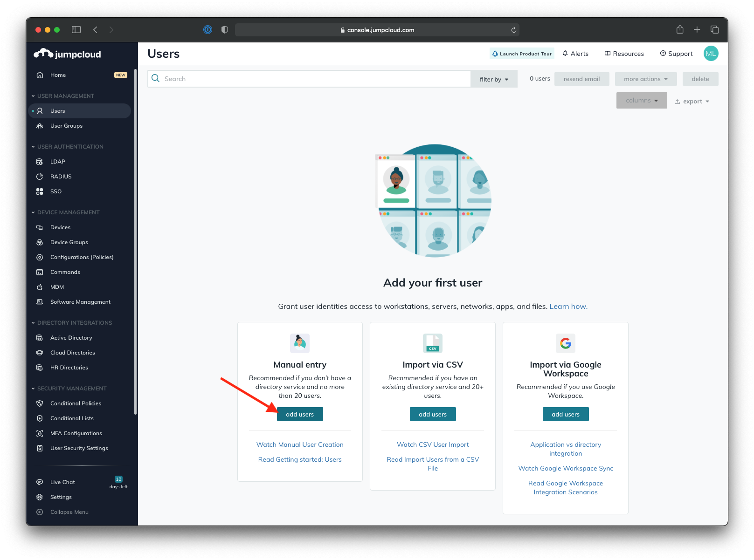This screenshot has width=754, height=560.
Task: Open the Live Chat bubble icon
Action: click(40, 482)
